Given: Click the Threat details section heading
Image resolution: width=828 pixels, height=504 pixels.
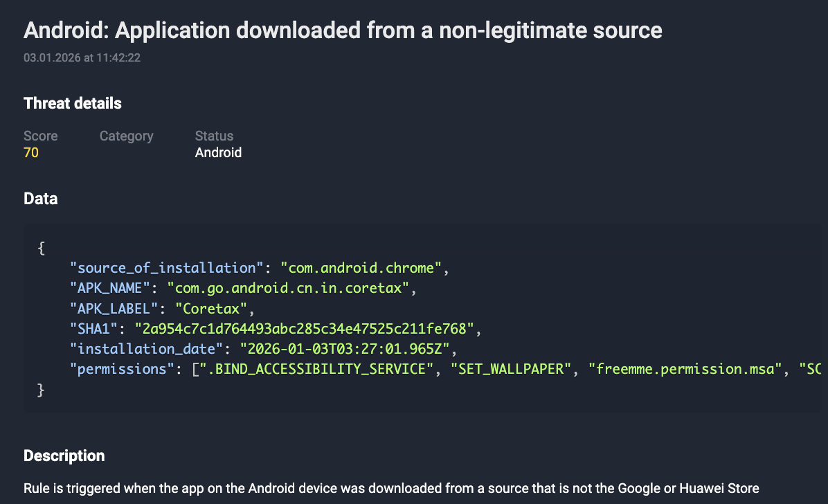Looking at the screenshot, I should click(x=73, y=102).
